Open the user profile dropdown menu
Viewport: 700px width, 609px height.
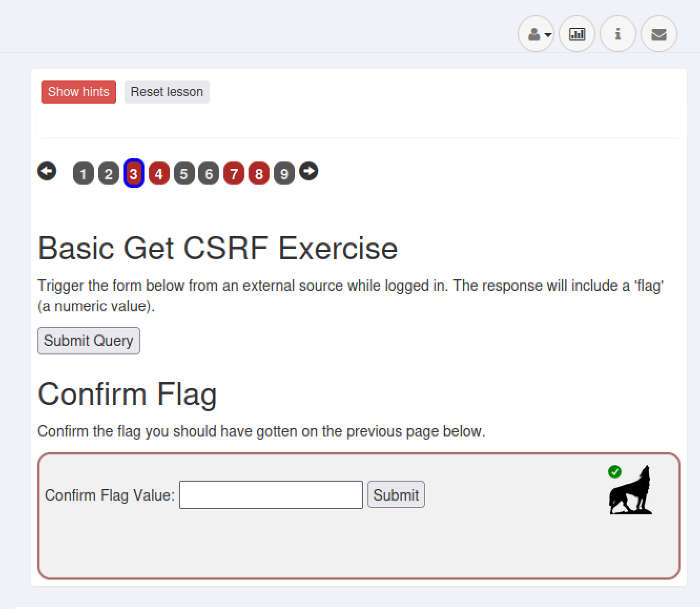tap(536, 34)
